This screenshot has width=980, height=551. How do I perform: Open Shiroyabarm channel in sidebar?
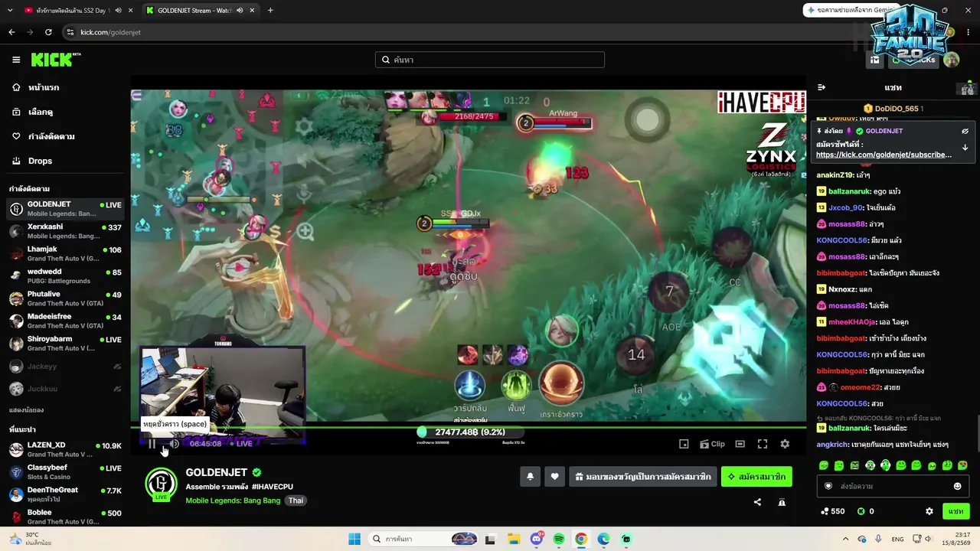[65, 343]
